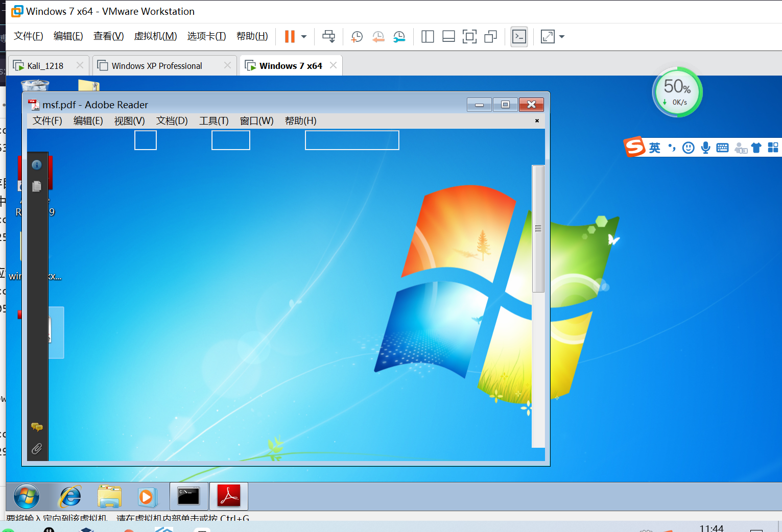
Task: Click Sogou user account icon
Action: click(741, 148)
